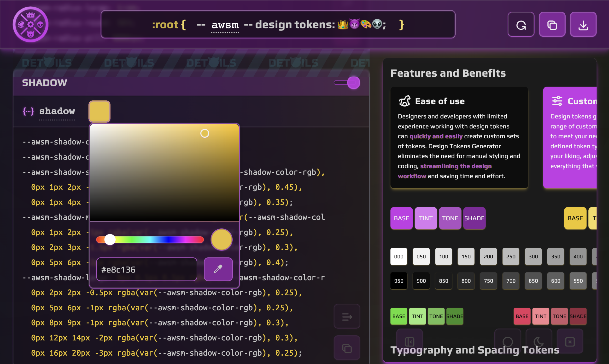Click the copy tokens button in header
Screen dimensions: 609x364
click(x=552, y=24)
